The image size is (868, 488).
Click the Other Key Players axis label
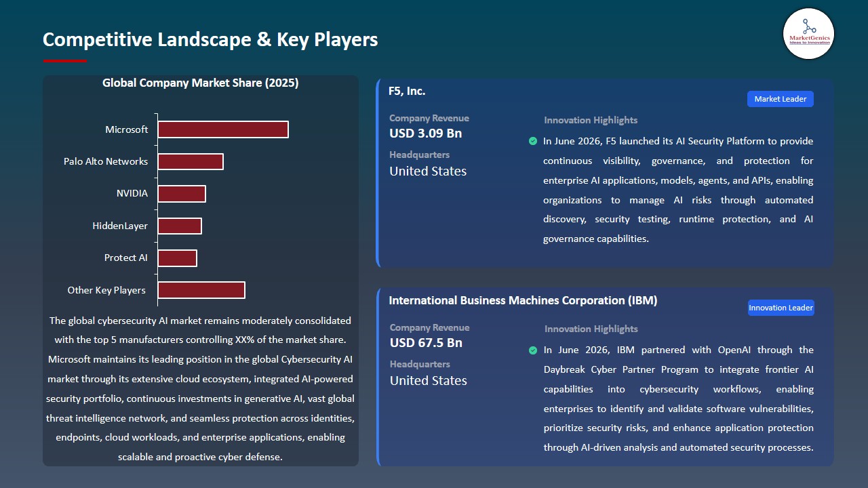[106, 290]
